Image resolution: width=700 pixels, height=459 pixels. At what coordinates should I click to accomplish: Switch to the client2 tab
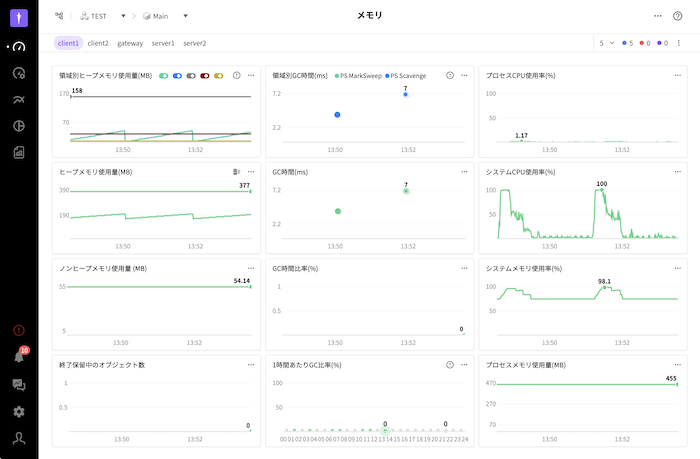pos(98,43)
